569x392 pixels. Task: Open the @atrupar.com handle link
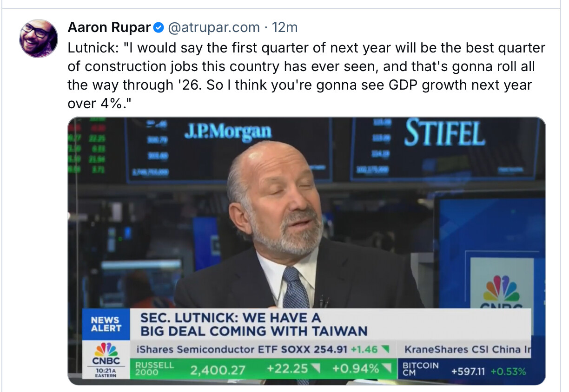click(x=213, y=28)
